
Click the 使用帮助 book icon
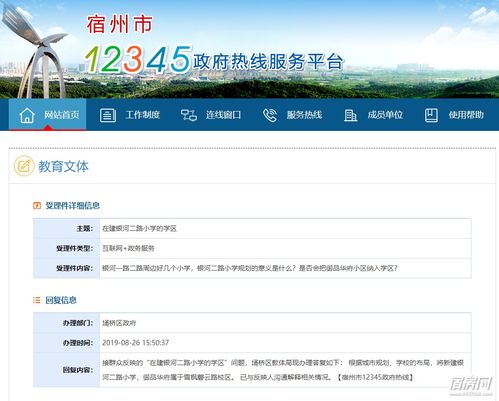(x=431, y=115)
